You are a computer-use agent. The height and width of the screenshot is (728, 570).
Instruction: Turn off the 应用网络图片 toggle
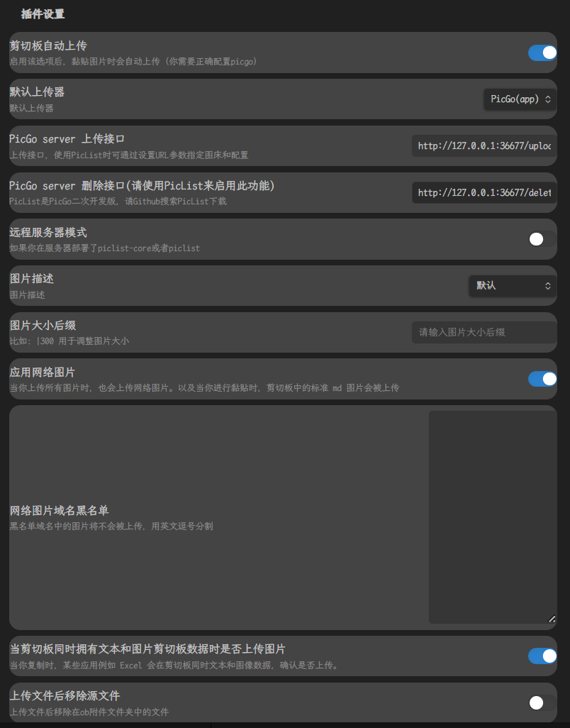(x=542, y=379)
